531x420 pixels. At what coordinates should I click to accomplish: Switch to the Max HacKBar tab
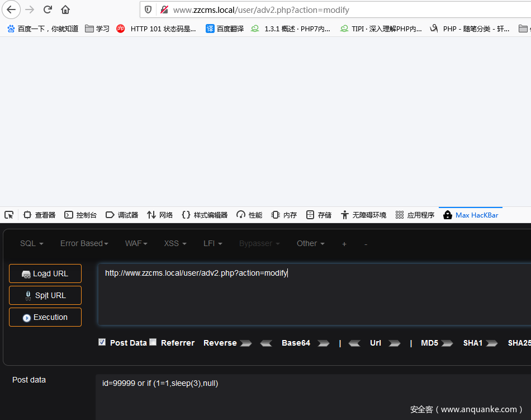(x=470, y=215)
